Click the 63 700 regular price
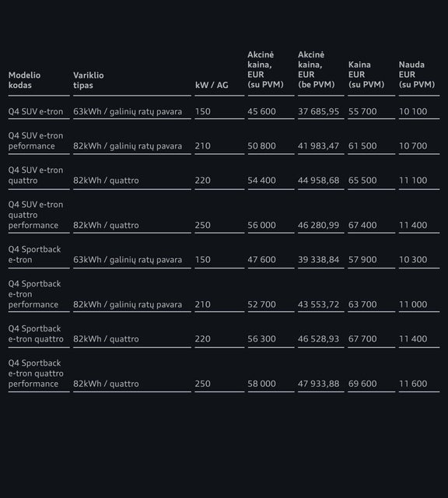This screenshot has height=498, width=448. coord(362,304)
